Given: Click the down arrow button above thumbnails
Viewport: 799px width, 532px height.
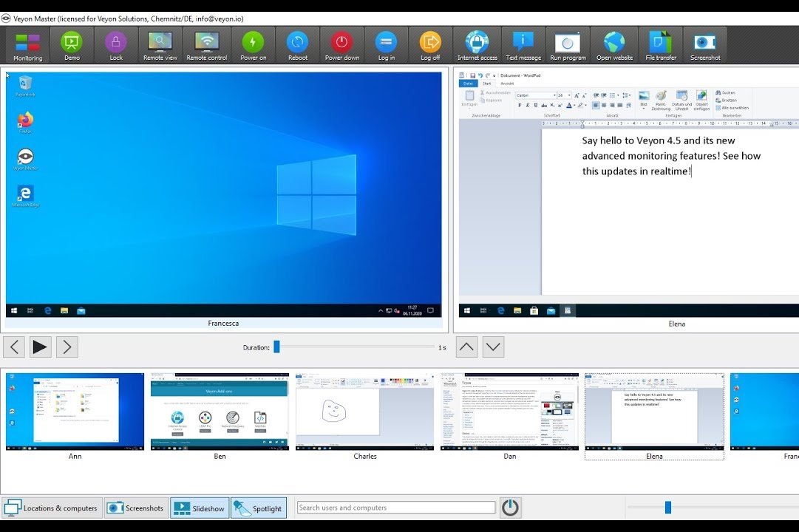Looking at the screenshot, I should (493, 347).
